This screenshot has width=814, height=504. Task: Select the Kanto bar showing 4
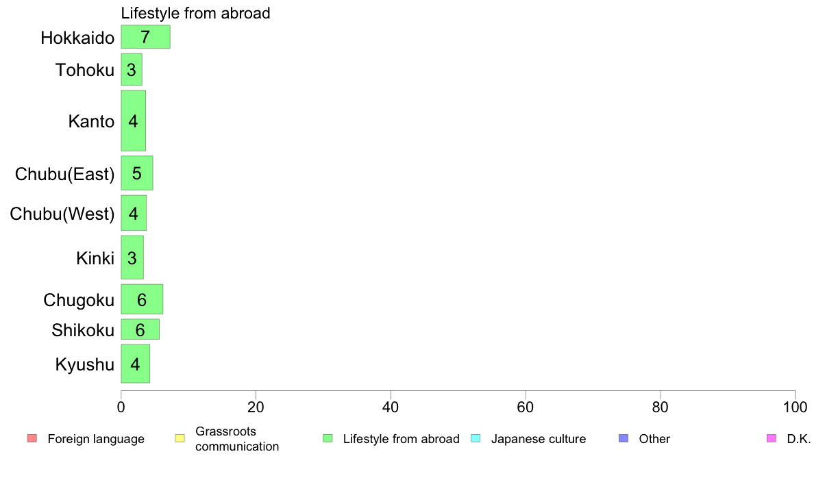[134, 121]
